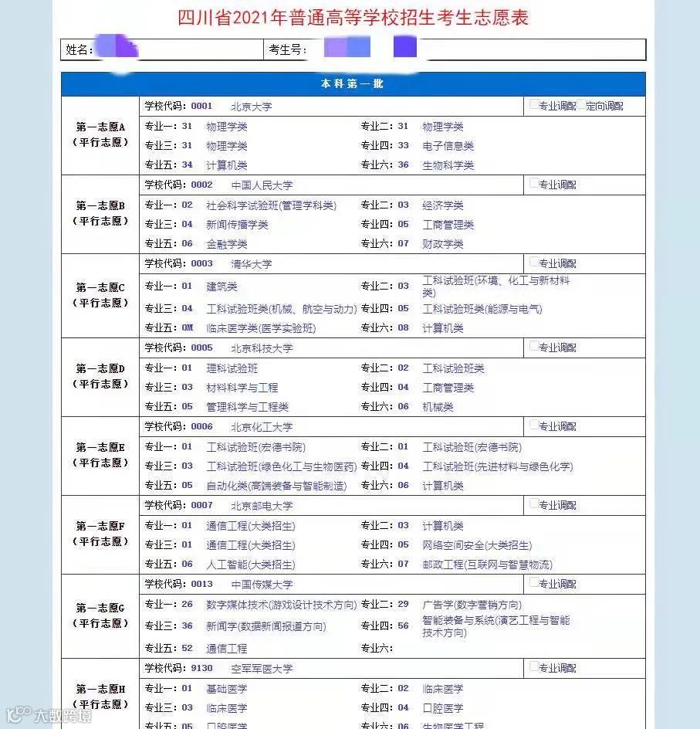Click 金融学类 under 中国人民大学
Screen dimensions: 700x729
(228, 243)
